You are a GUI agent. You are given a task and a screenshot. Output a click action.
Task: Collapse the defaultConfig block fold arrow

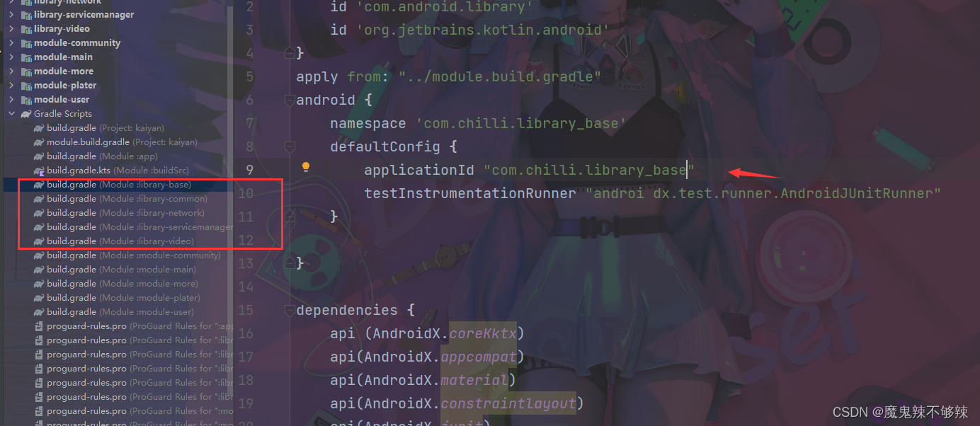pos(289,146)
